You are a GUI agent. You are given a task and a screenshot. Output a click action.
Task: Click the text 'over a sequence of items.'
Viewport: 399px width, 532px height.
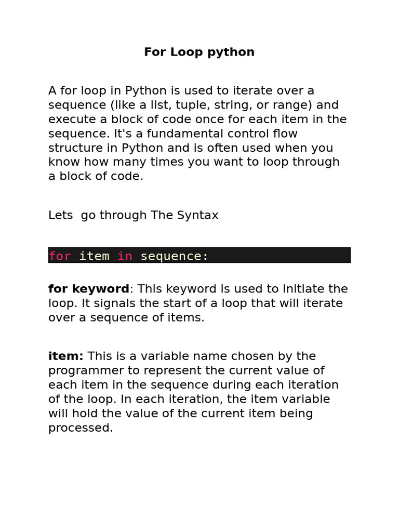pos(126,317)
